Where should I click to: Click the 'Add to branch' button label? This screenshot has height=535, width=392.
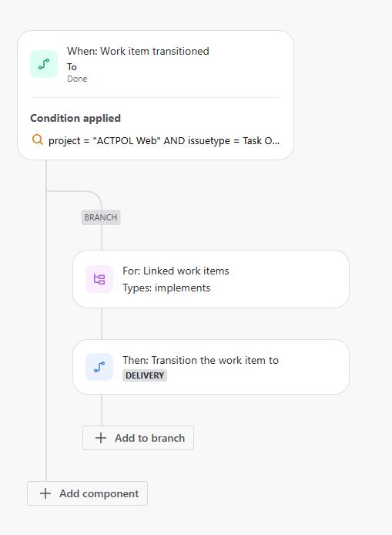point(149,438)
